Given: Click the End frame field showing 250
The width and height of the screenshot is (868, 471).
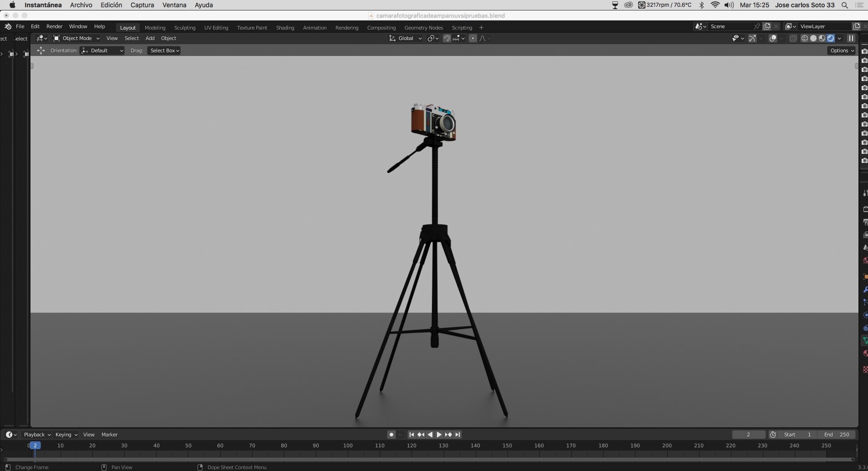Looking at the screenshot, I should pos(837,435).
